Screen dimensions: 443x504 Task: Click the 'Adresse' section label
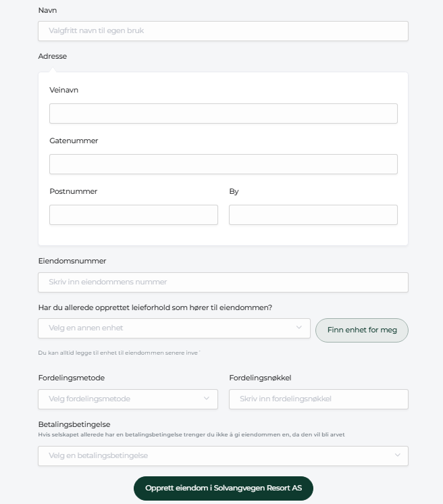tap(53, 56)
